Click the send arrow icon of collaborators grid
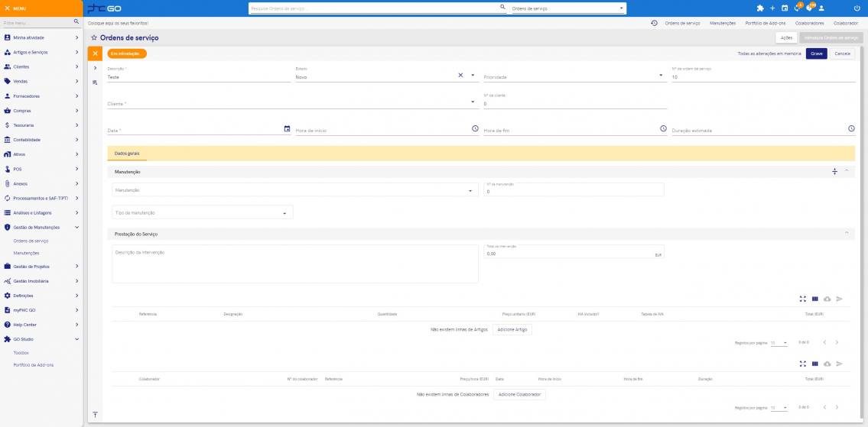 pyautogui.click(x=839, y=364)
